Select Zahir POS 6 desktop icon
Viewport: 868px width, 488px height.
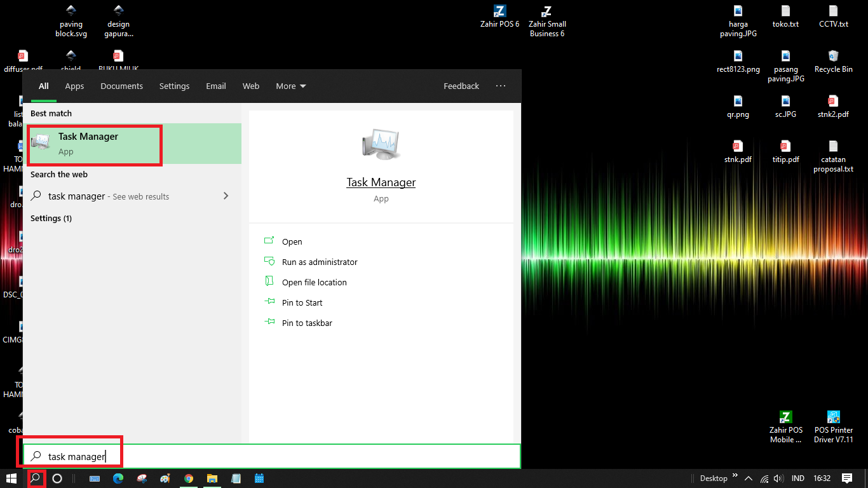pos(499,17)
